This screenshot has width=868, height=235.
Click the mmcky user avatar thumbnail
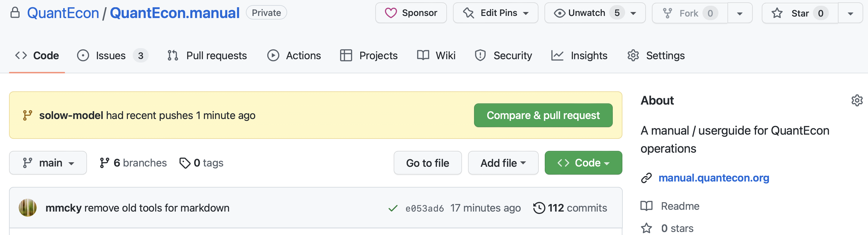pyautogui.click(x=28, y=208)
